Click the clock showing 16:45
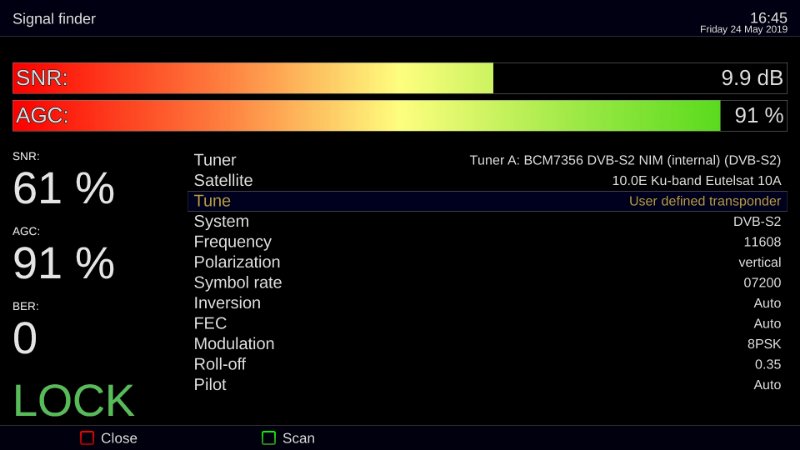Screen dimensions: 800x450 [768, 17]
